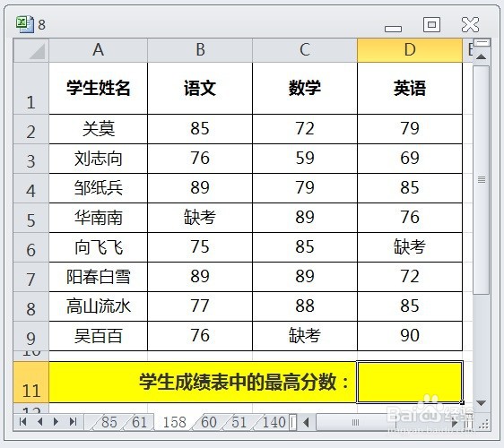Select 华南南's '缺考' cell in 语文 column
Screen dimensions: 504x448
(200, 218)
